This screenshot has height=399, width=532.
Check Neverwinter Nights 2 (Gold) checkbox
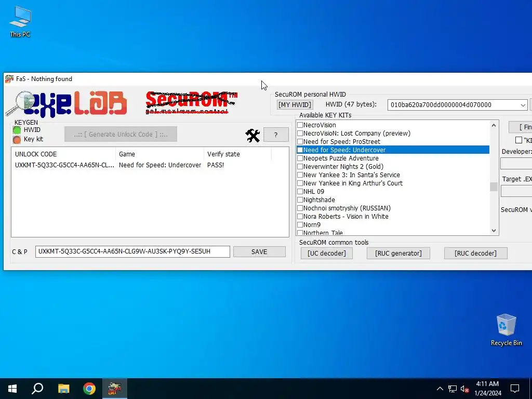(300, 167)
